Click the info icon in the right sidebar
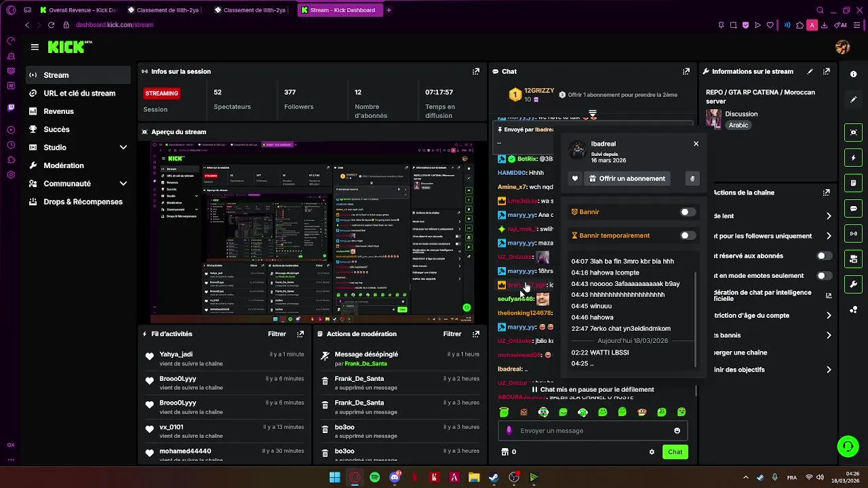Image resolution: width=868 pixels, height=488 pixels. pos(854,75)
